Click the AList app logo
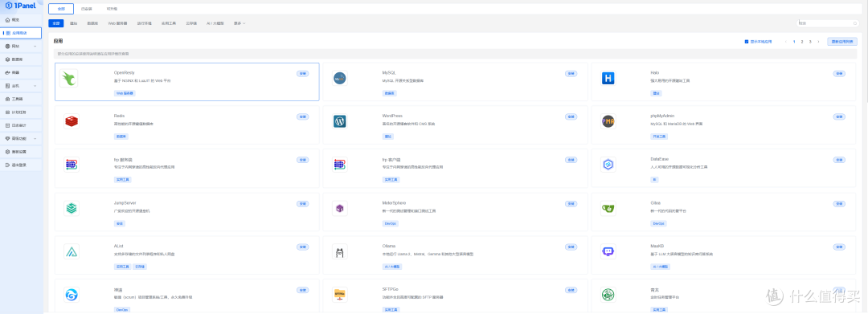The height and width of the screenshot is (314, 868). pyautogui.click(x=71, y=252)
